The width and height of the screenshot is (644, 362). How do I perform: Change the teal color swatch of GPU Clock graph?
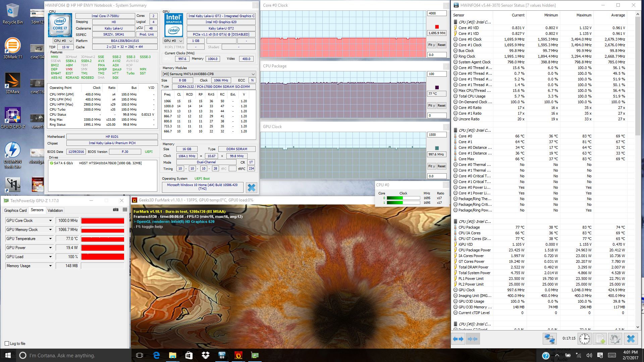437,148
